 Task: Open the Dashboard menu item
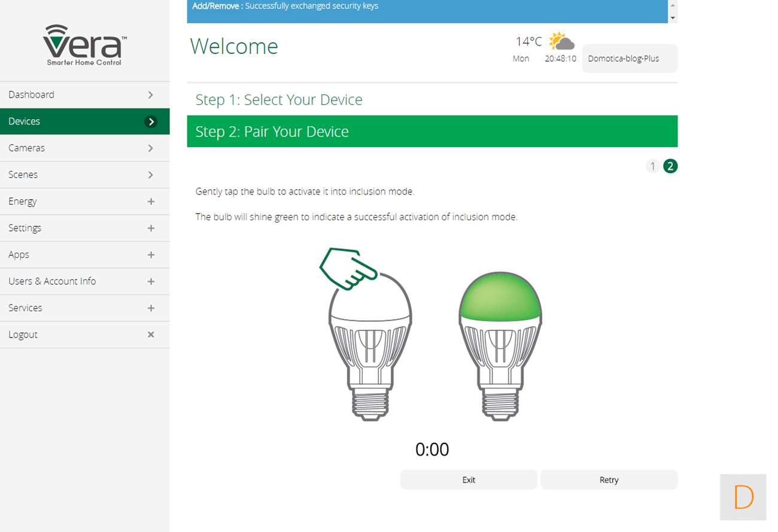coord(84,95)
